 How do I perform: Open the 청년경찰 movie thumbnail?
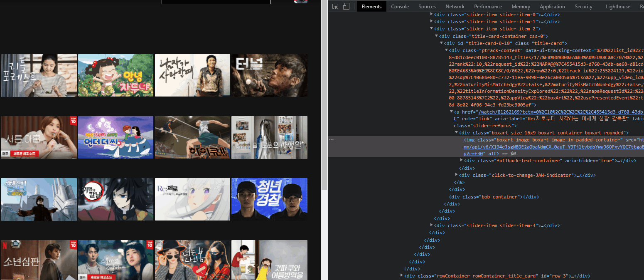click(269, 199)
